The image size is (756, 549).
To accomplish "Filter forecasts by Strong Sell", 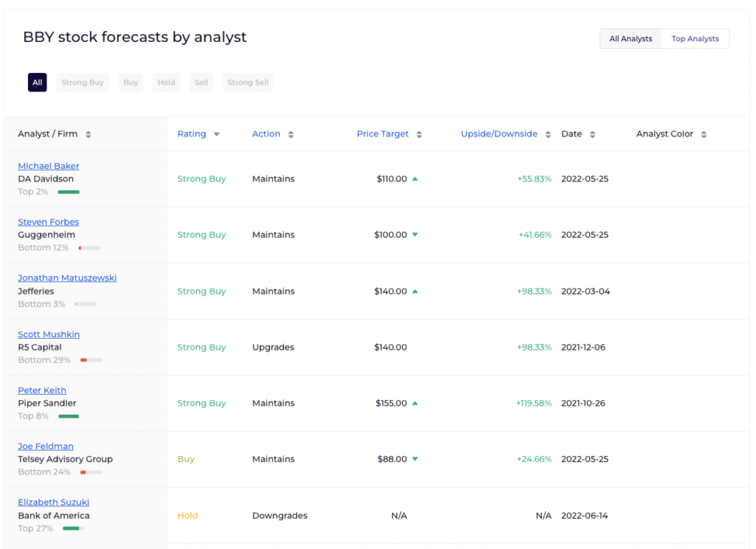I will (x=248, y=83).
